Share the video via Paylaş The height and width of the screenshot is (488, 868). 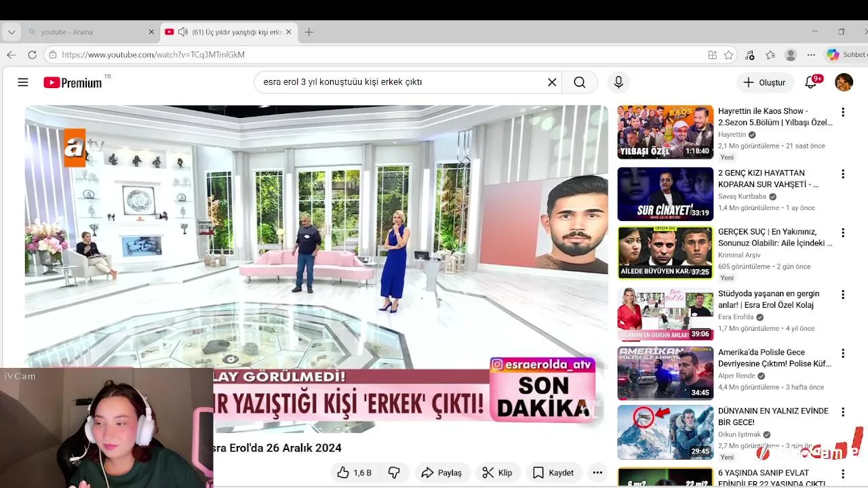pos(441,472)
